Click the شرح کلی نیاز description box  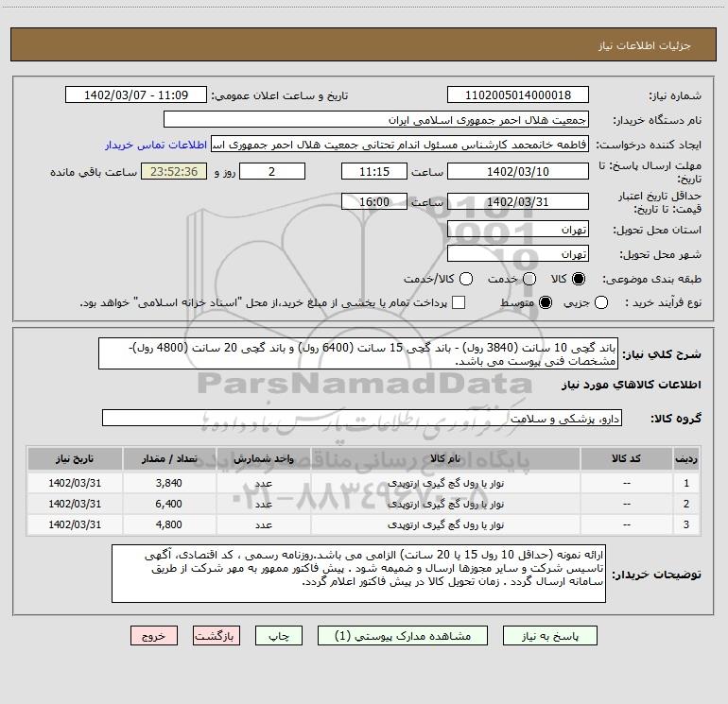(358, 353)
